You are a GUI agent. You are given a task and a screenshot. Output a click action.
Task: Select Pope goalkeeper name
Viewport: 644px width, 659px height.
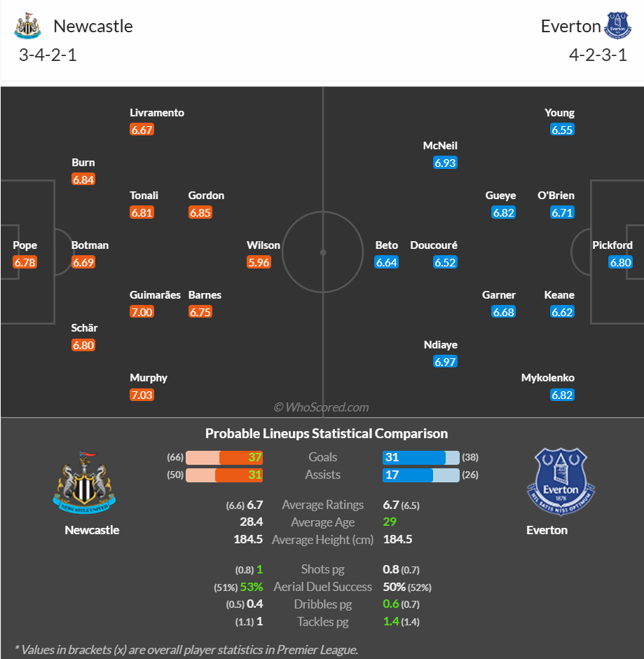(25, 245)
